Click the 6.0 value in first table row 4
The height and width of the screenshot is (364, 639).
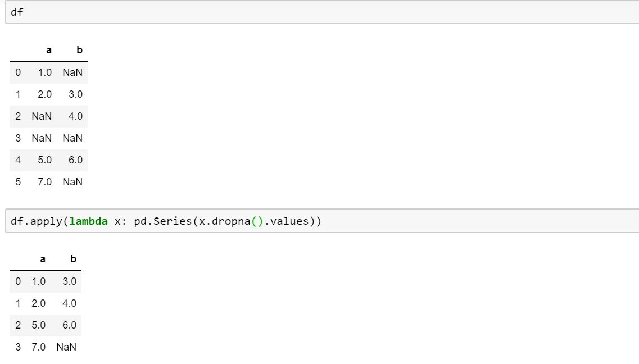tap(75, 160)
